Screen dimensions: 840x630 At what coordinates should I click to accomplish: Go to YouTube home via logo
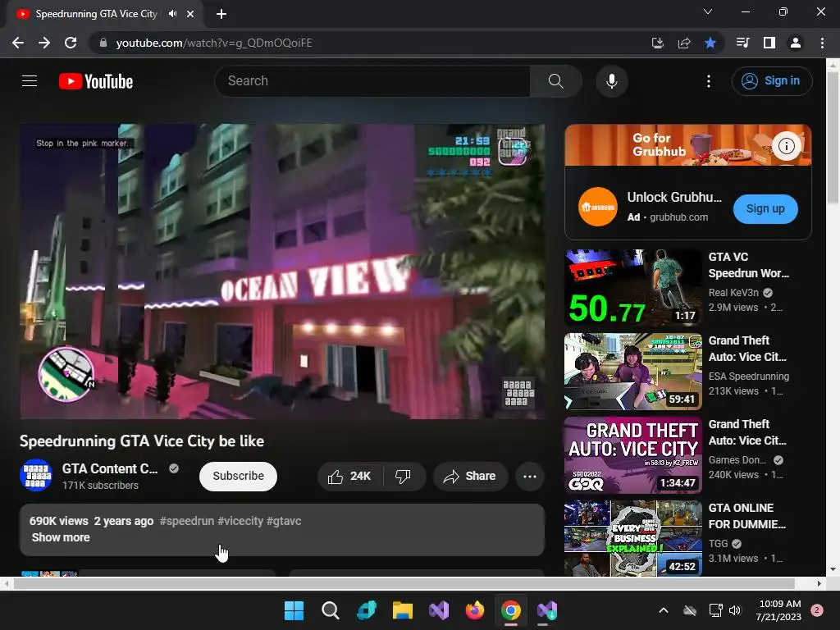click(x=96, y=81)
